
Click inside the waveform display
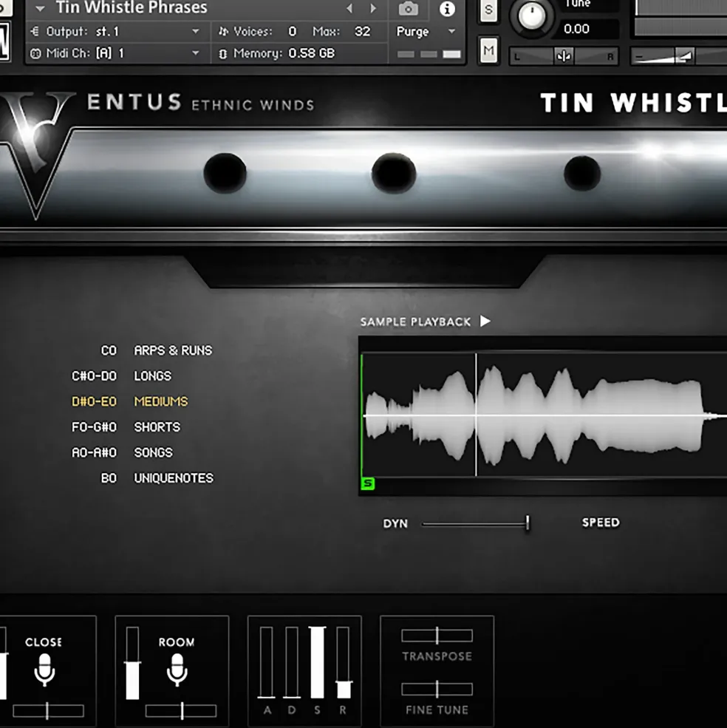(544, 415)
